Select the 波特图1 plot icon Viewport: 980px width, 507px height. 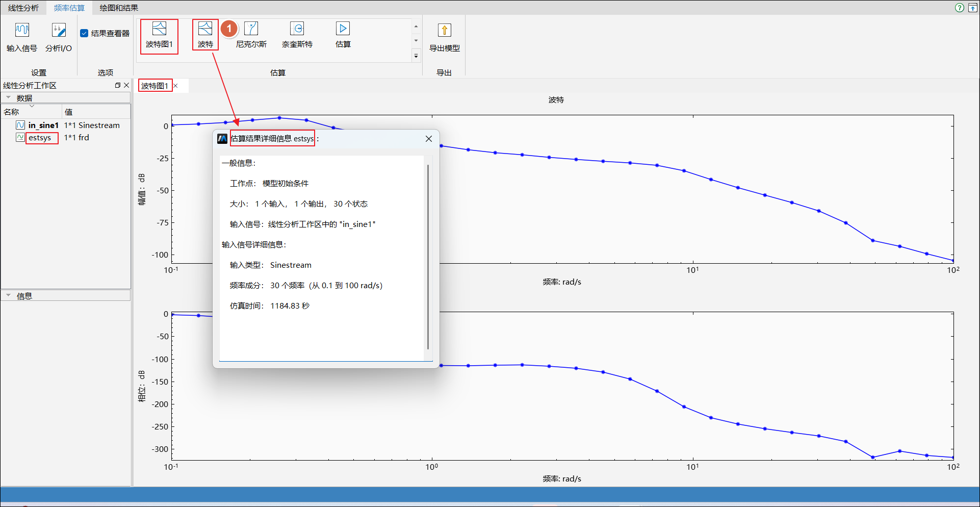(x=159, y=29)
